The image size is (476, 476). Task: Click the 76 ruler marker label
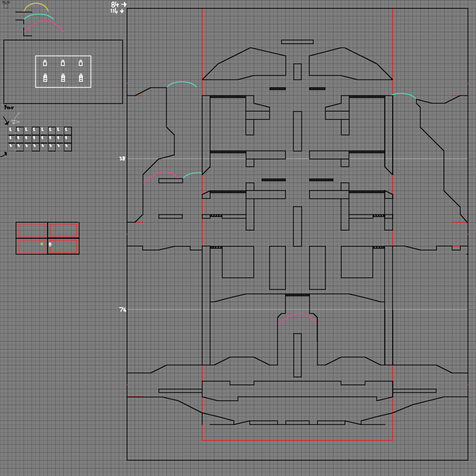pyautogui.click(x=122, y=310)
